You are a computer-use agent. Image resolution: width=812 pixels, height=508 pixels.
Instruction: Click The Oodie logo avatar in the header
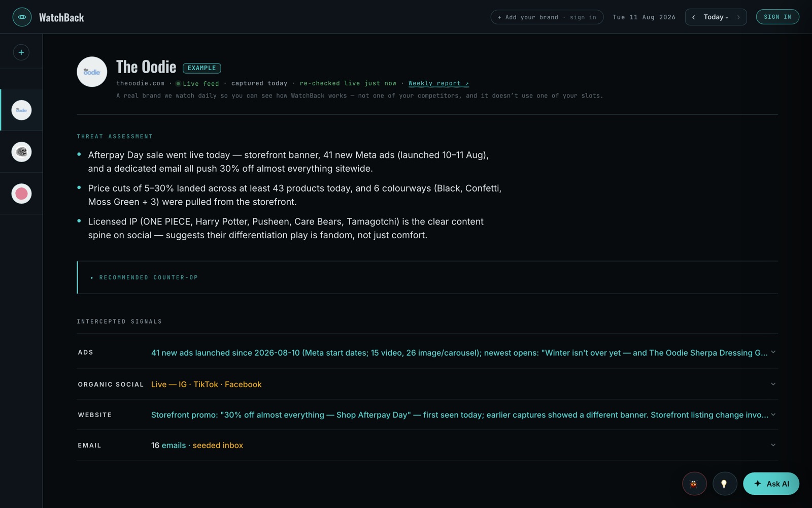tap(92, 72)
